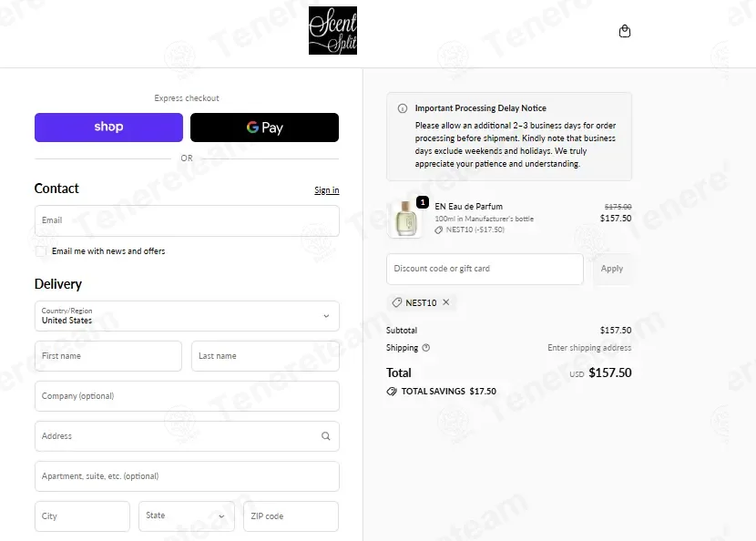Pay with Shop express checkout
Screen dimensions: 756x541
pos(108,128)
